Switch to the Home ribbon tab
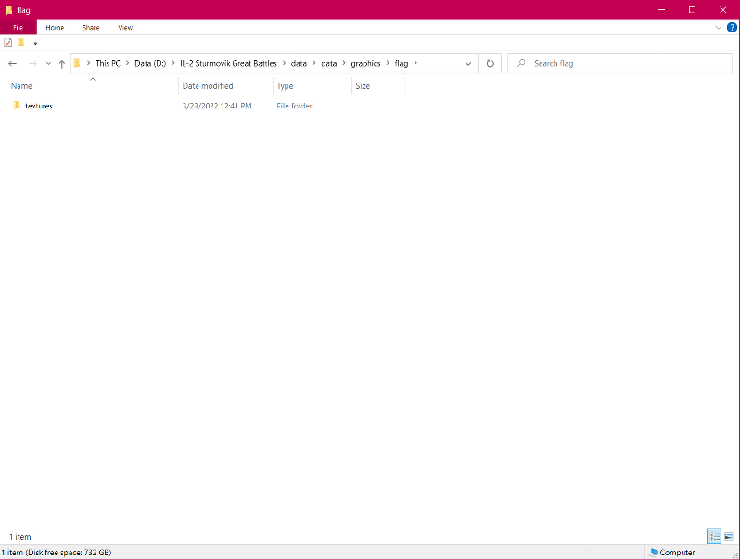740x560 pixels. click(56, 28)
